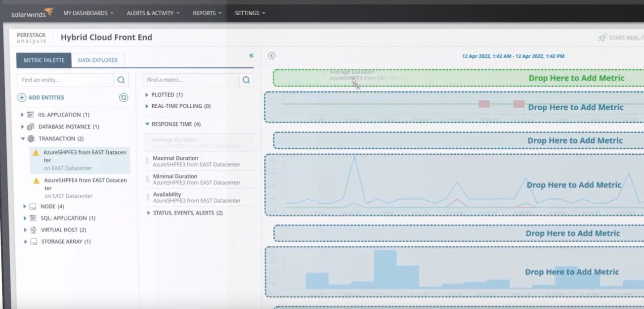Click the Transaction globe icon
This screenshot has height=309, width=644.
click(31, 139)
